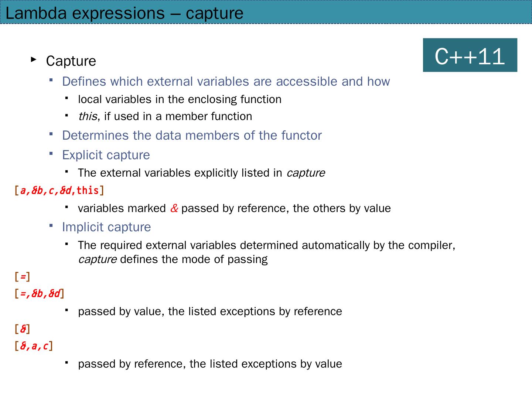This screenshot has width=532, height=399.
Task: Click the "local variables in the enclosing function" bullet
Action: [x=180, y=99]
